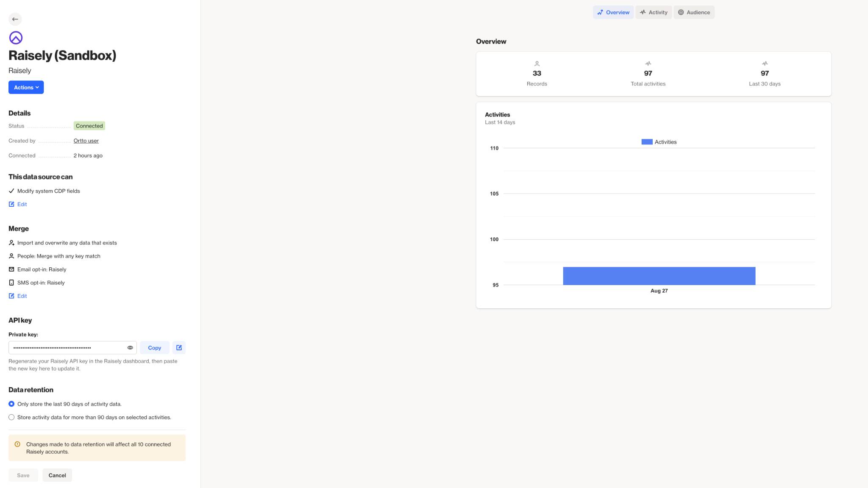Select store activity data for more than 90 days
The width and height of the screenshot is (868, 488).
pyautogui.click(x=11, y=417)
